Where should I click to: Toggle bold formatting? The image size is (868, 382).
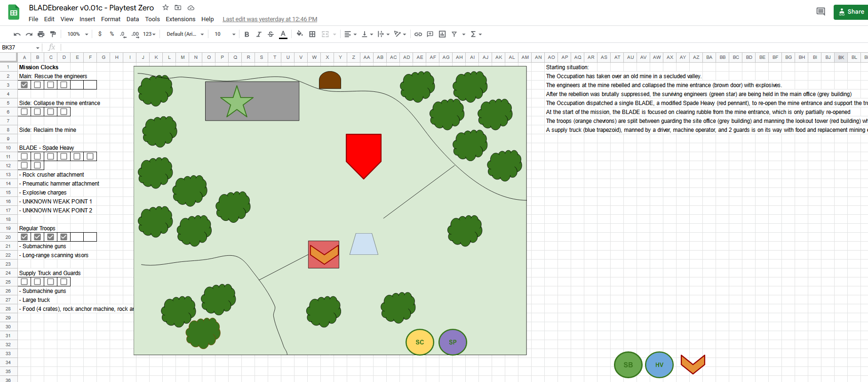[247, 34]
